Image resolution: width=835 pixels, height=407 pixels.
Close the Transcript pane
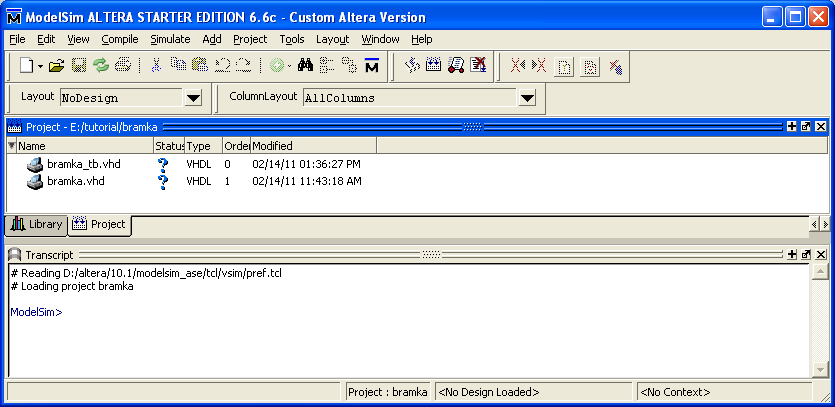pos(821,255)
